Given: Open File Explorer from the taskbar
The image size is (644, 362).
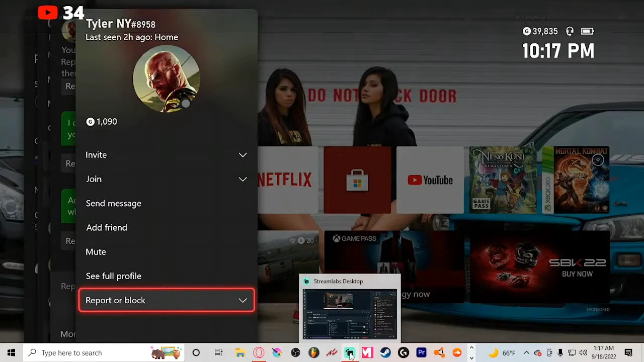Looking at the screenshot, I should (240, 353).
